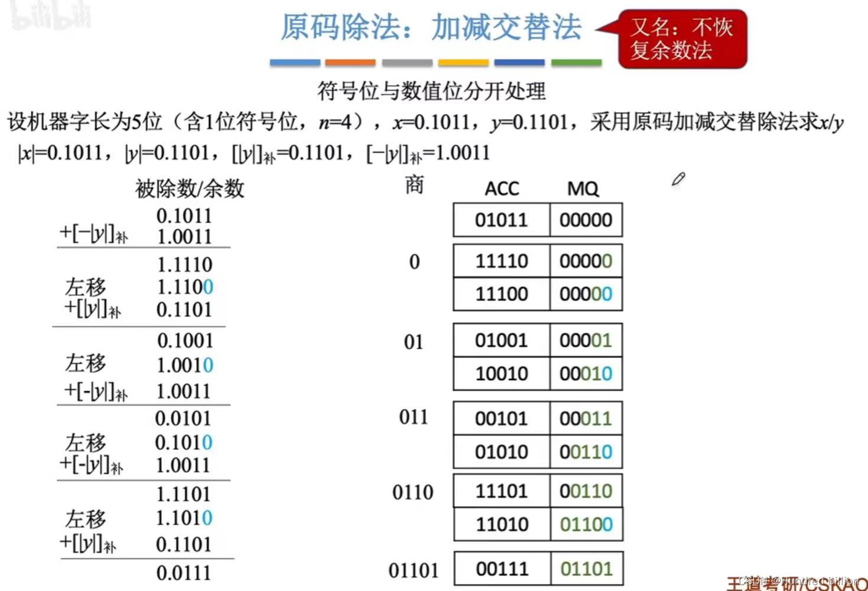868x591 pixels.
Task: Click the title 原码除法：加减交替法
Action: pyautogui.click(x=431, y=27)
